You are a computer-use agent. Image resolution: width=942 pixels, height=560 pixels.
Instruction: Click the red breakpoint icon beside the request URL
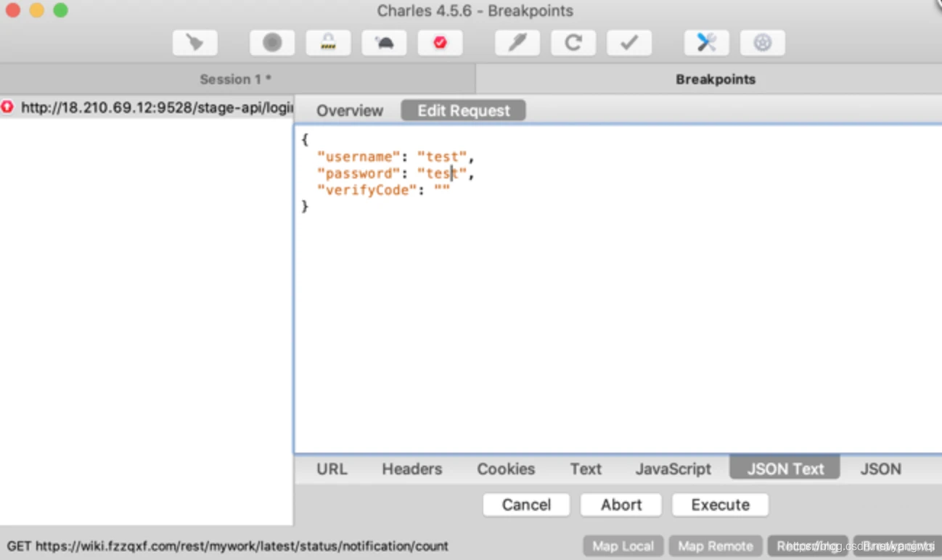[7, 107]
